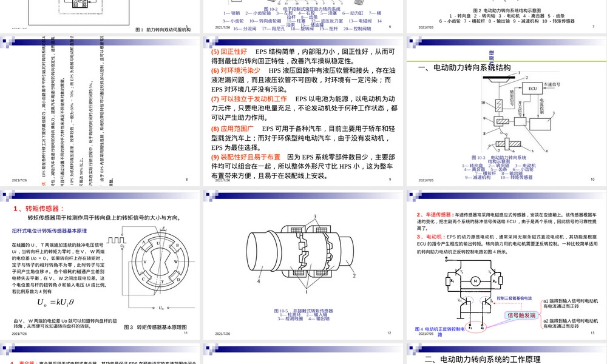The image size is (607, 364).
Task: Click the label 控制三极管基极电流
Action: 514,298
